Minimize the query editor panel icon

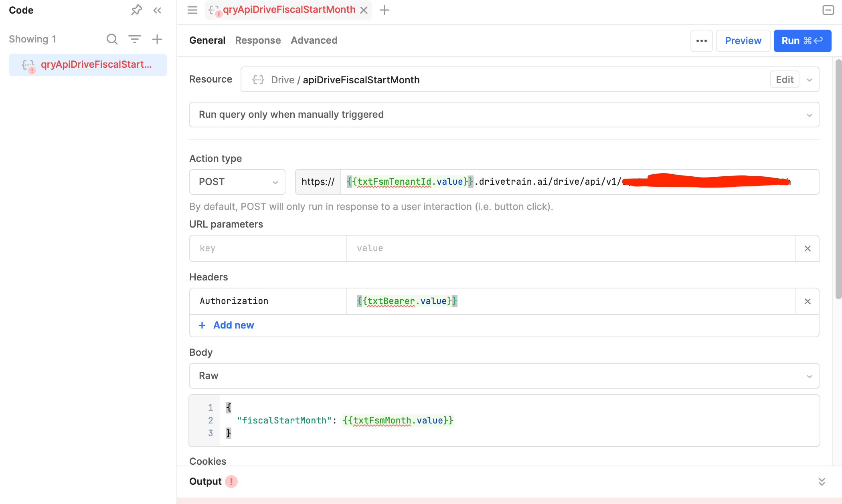pos(828,10)
